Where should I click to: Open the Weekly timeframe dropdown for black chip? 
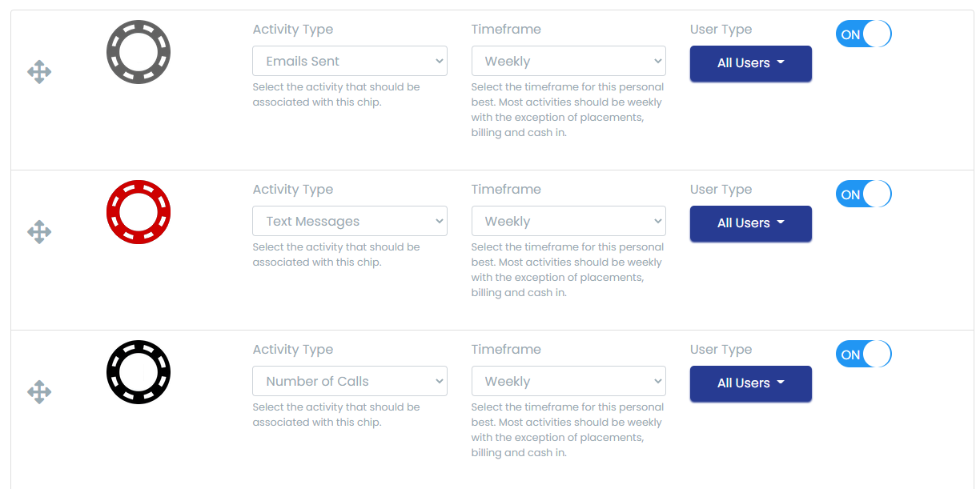[568, 382]
